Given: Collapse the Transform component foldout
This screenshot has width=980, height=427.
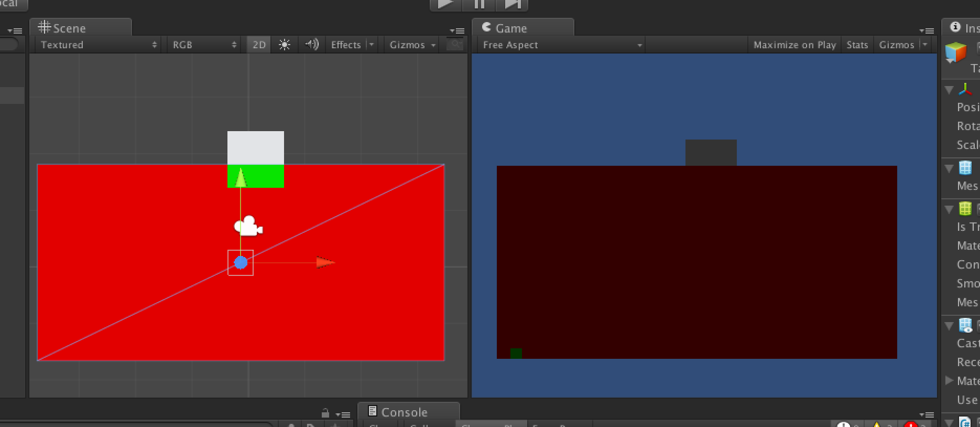Looking at the screenshot, I should pos(949,90).
